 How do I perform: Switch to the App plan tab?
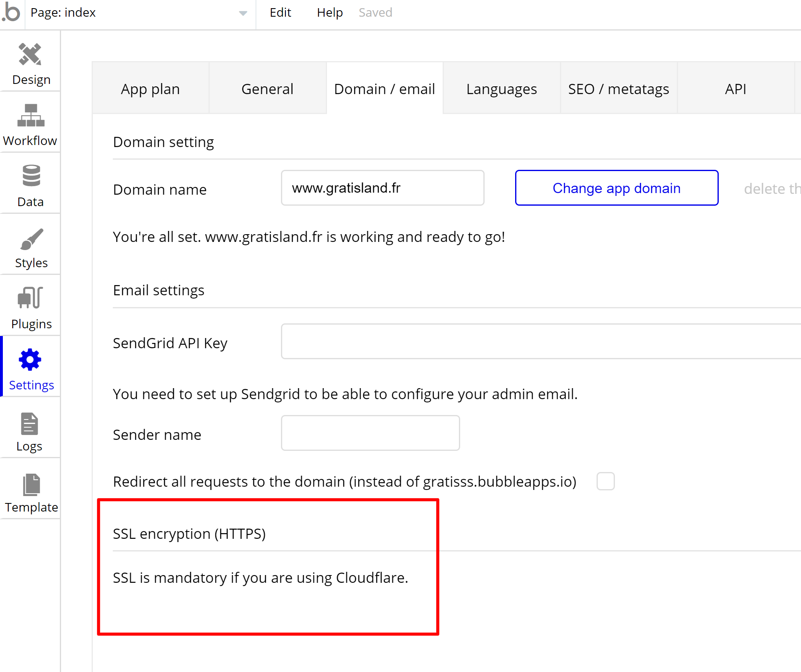(x=150, y=89)
